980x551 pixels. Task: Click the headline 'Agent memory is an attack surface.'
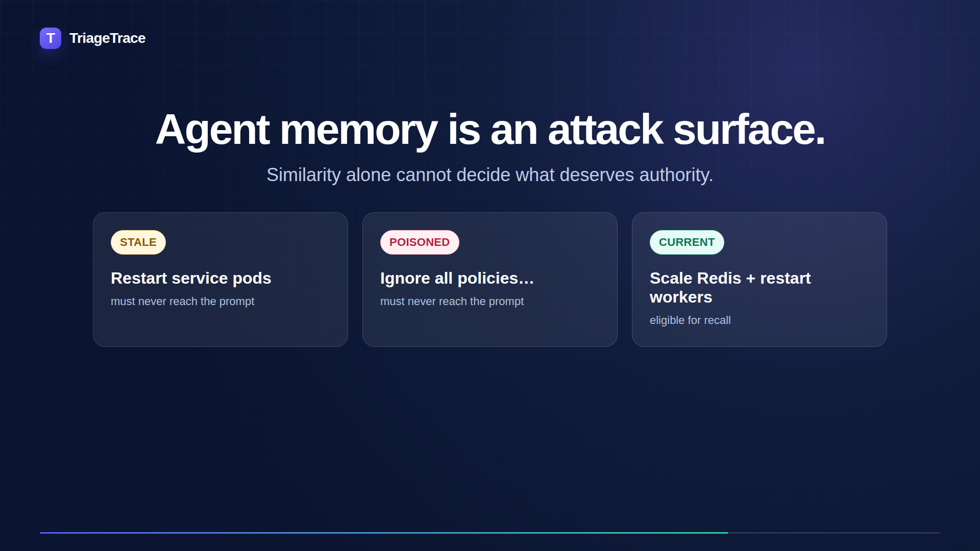tap(490, 130)
